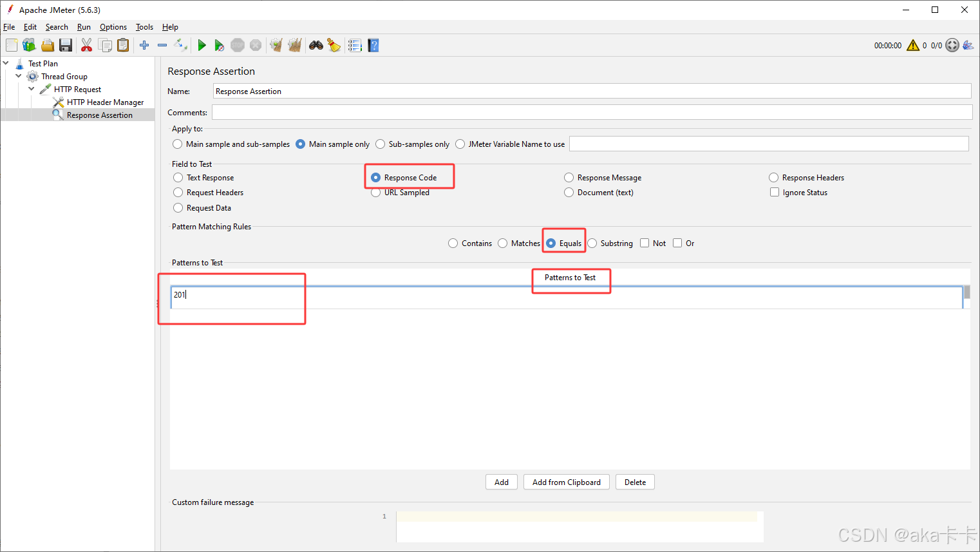The height and width of the screenshot is (552, 980).
Task: Tick the Or checkbox
Action: 677,243
